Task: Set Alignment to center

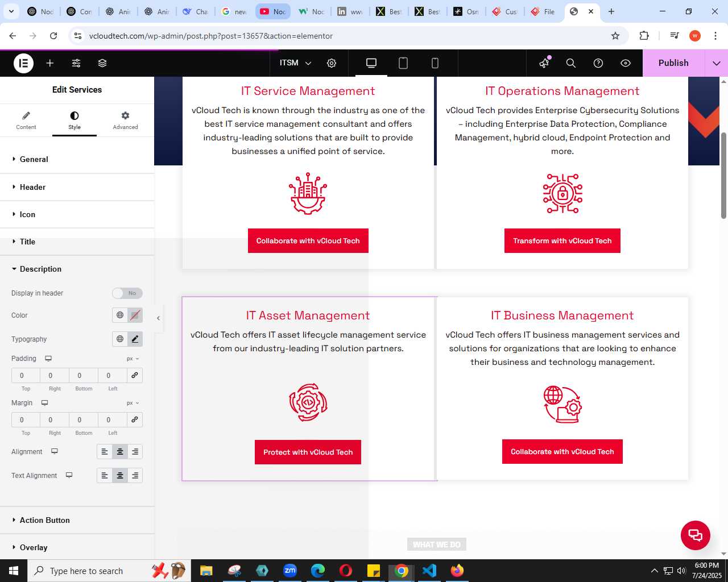Action: pos(120,452)
